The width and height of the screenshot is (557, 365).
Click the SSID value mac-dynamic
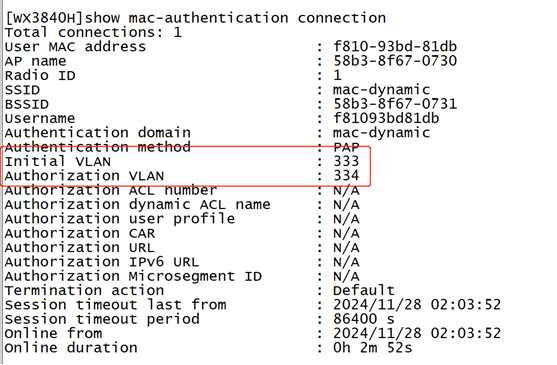tap(382, 90)
